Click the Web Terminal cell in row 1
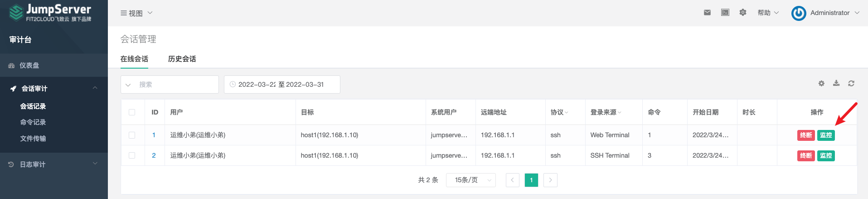Screen dimensions: 868x199 610,135
